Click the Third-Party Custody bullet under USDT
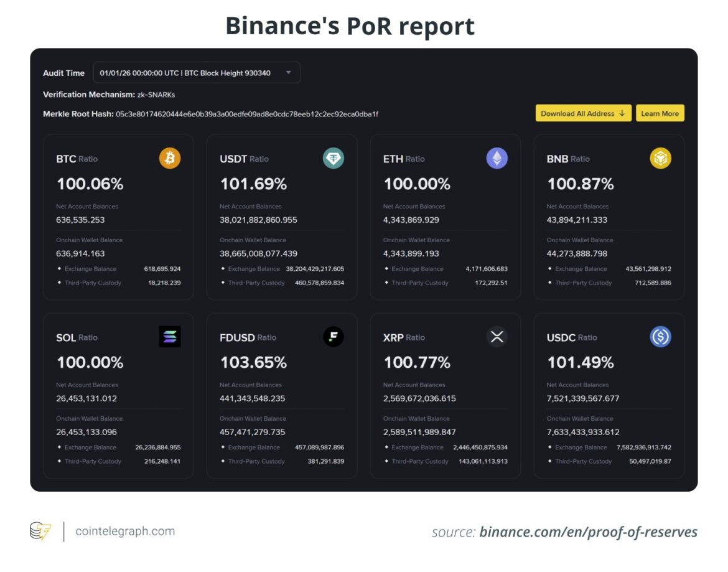Image resolution: width=728 pixels, height=572 pixels. (x=222, y=283)
